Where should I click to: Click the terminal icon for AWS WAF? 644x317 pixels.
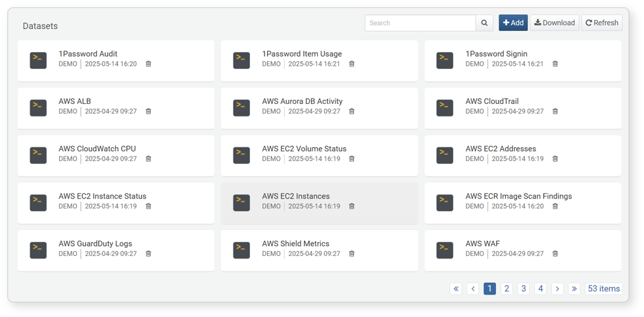click(445, 251)
